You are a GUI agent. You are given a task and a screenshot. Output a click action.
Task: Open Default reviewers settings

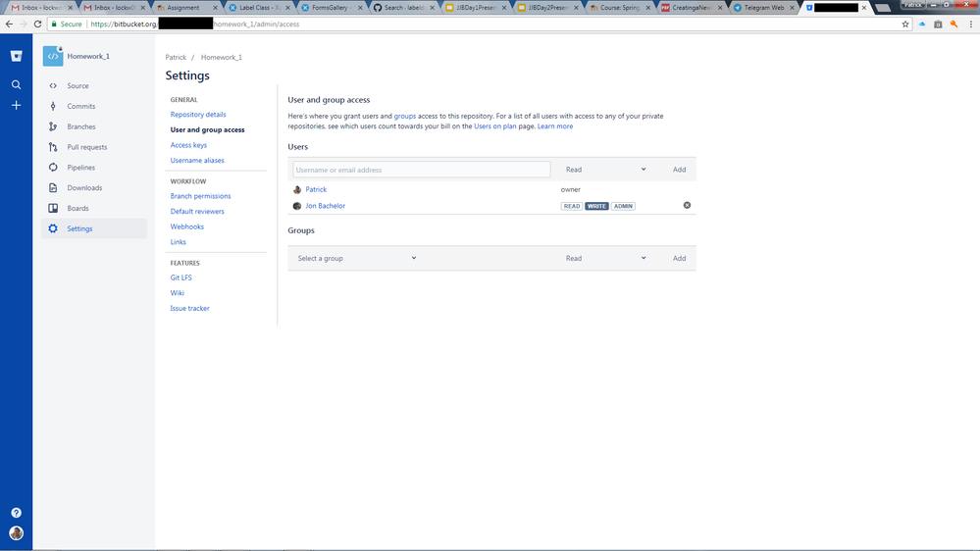coord(197,211)
